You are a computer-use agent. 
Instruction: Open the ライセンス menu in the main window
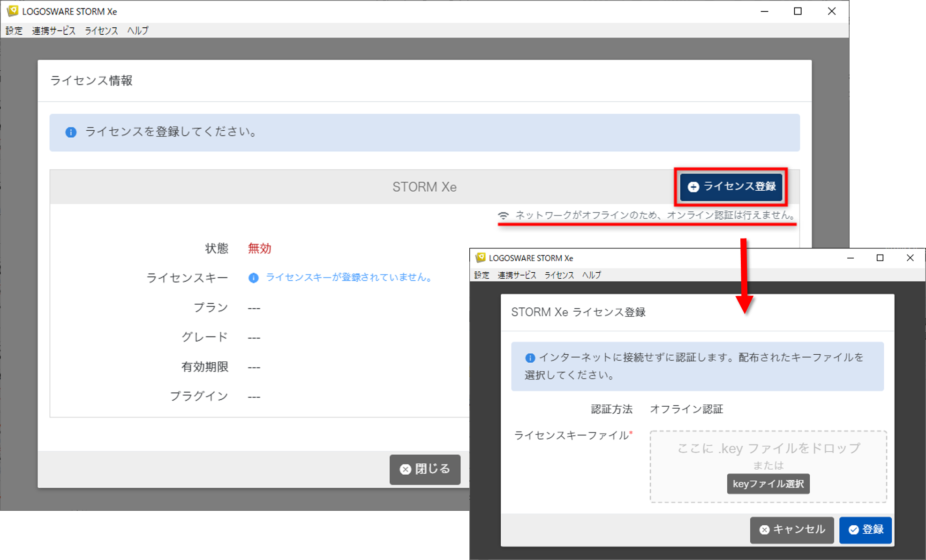[101, 31]
